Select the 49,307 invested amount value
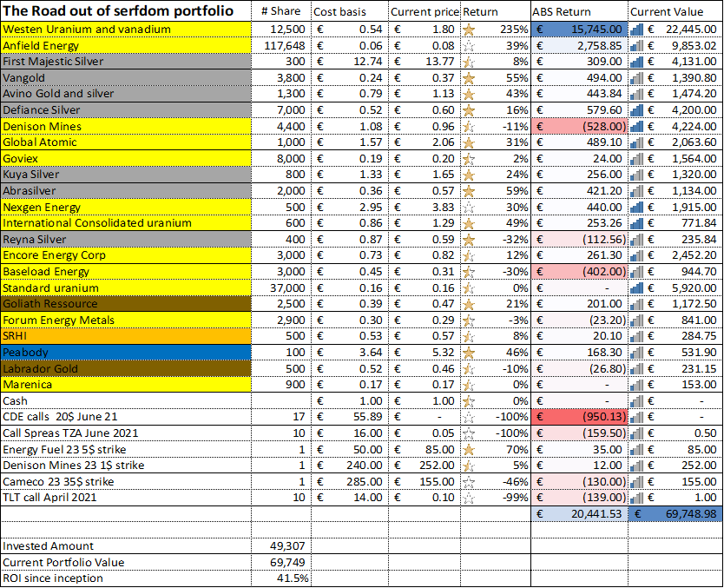Screen dimensions: 724x588 click(281, 546)
